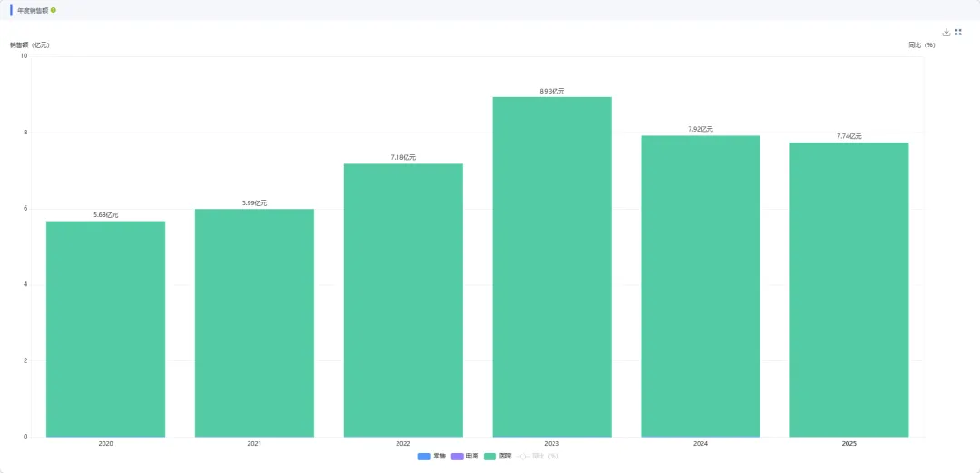
Task: Click the purple 电商 legend color swatch
Action: pyautogui.click(x=457, y=456)
